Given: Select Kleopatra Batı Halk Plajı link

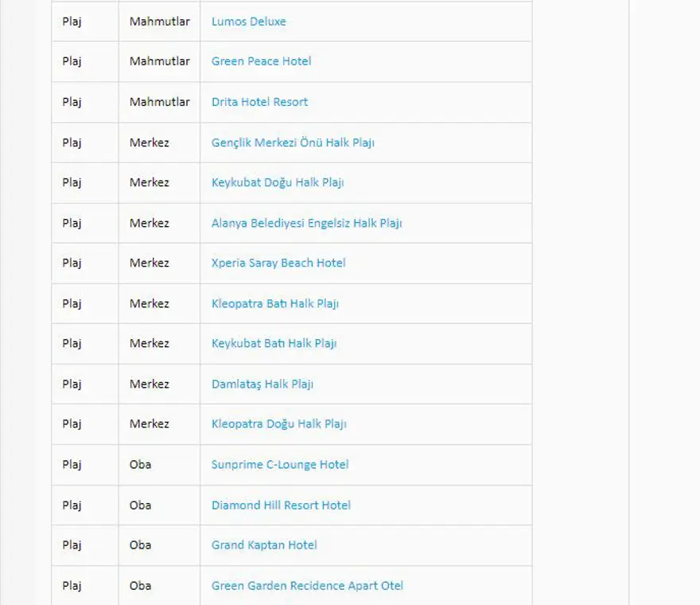Looking at the screenshot, I should point(275,303).
